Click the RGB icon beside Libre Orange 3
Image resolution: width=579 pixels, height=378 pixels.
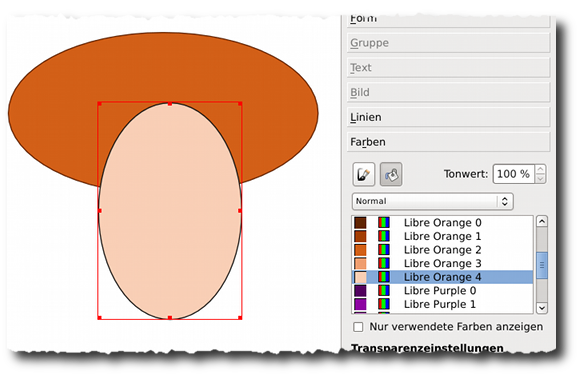point(384,263)
